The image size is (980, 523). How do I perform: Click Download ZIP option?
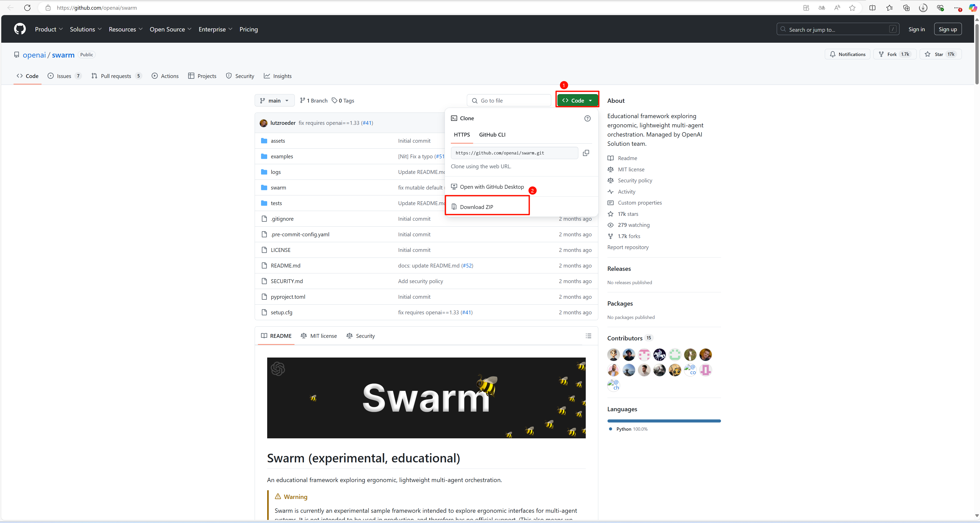pyautogui.click(x=476, y=207)
